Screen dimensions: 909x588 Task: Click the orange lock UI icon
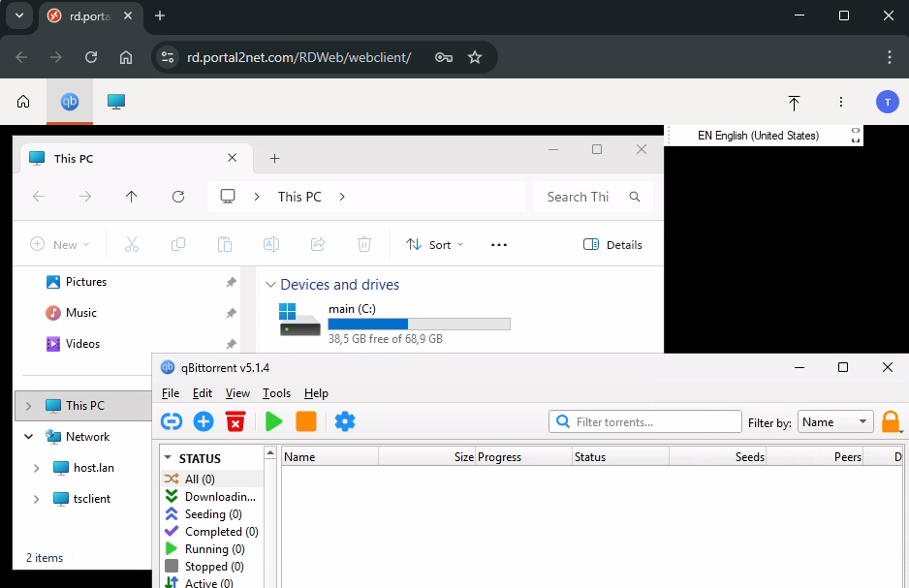click(x=890, y=421)
